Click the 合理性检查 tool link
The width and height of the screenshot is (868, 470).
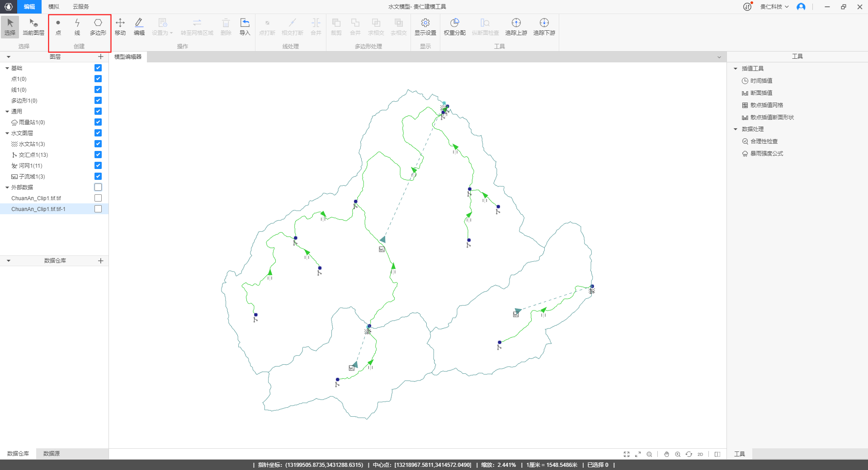pos(764,141)
